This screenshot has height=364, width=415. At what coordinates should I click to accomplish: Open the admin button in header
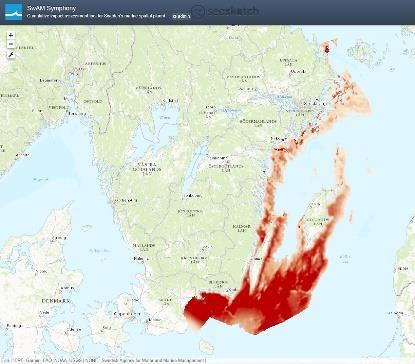pyautogui.click(x=181, y=16)
